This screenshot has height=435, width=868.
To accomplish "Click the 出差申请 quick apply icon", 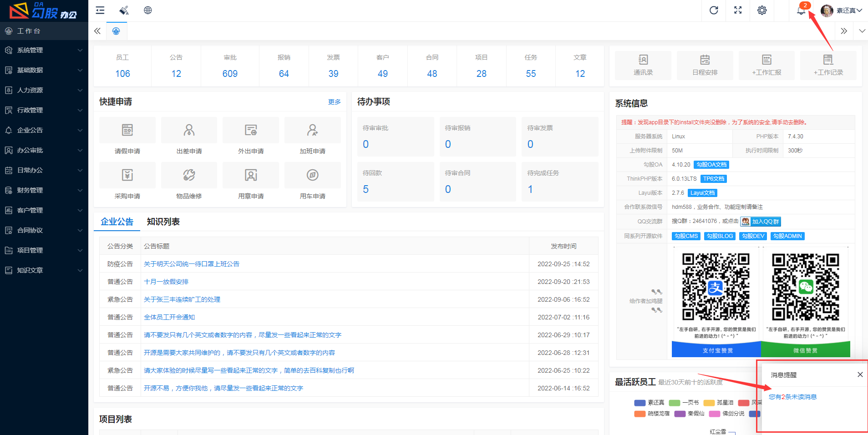I will pos(189,130).
